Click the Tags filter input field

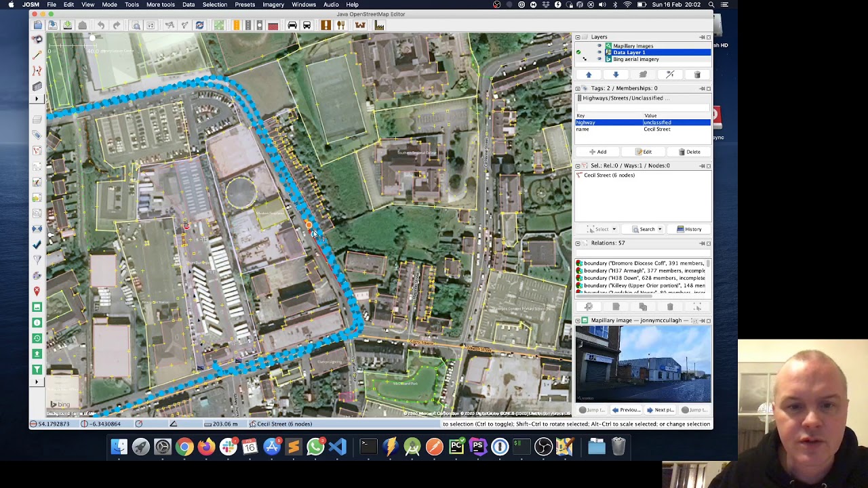pos(643,107)
